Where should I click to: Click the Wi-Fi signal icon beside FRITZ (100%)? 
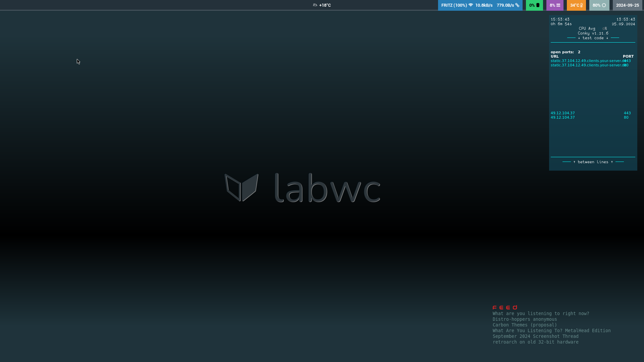click(471, 5)
